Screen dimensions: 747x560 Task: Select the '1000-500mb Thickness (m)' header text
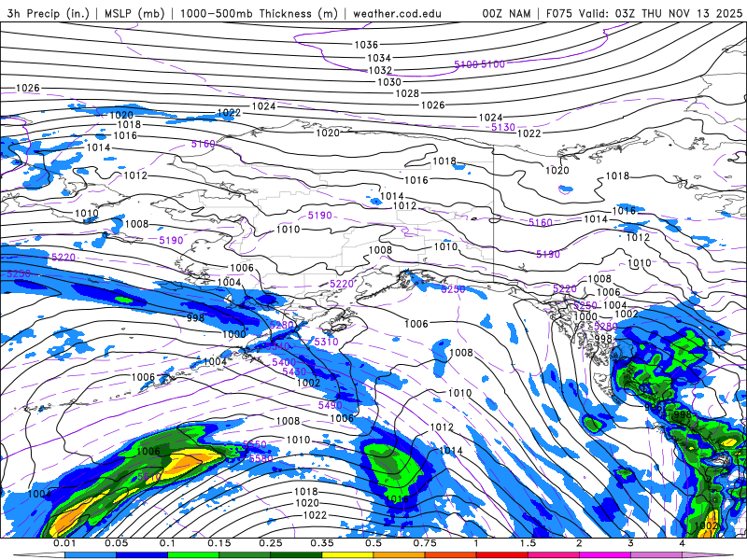pyautogui.click(x=259, y=13)
